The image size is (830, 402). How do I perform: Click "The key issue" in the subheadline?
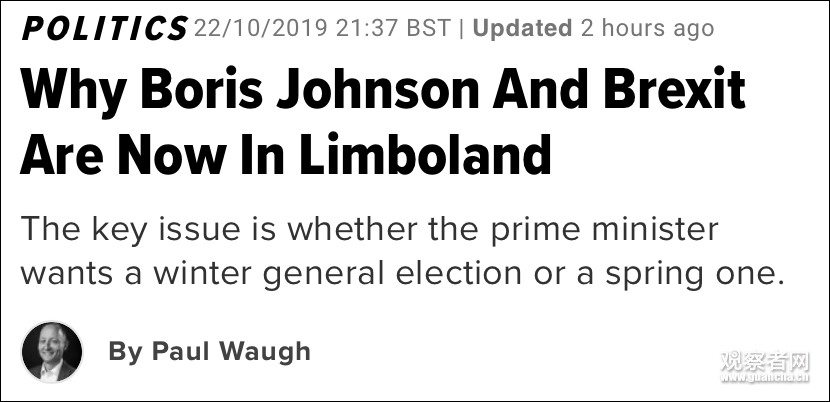pyautogui.click(x=121, y=229)
